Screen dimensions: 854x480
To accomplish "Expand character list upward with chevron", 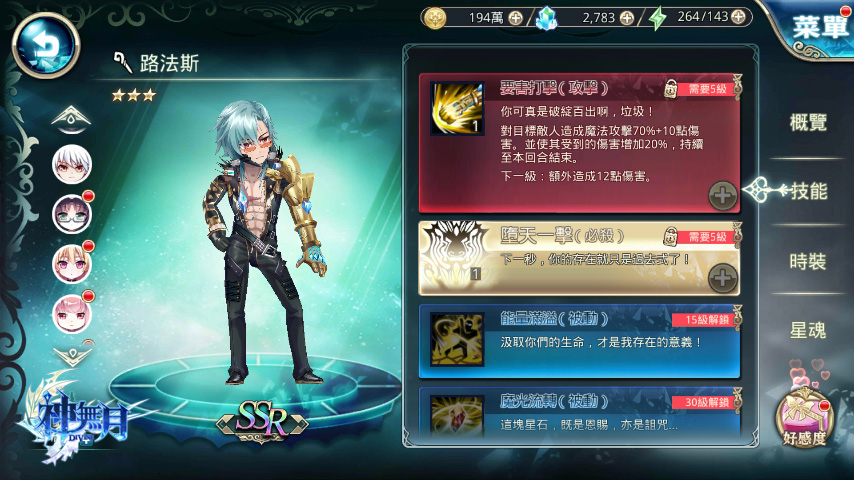I will pos(71,119).
